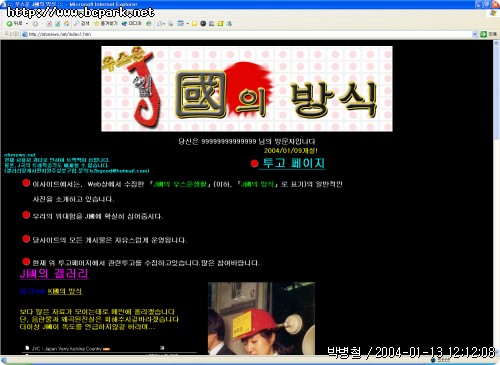Click the black round toolbar icon
500x365 pixels.
[203, 24]
